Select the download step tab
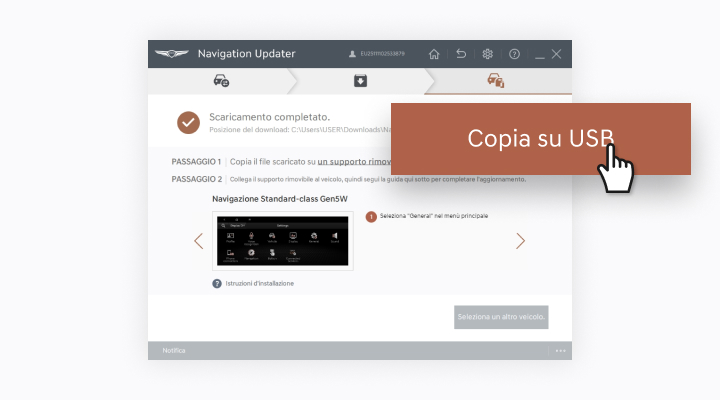 click(360, 81)
